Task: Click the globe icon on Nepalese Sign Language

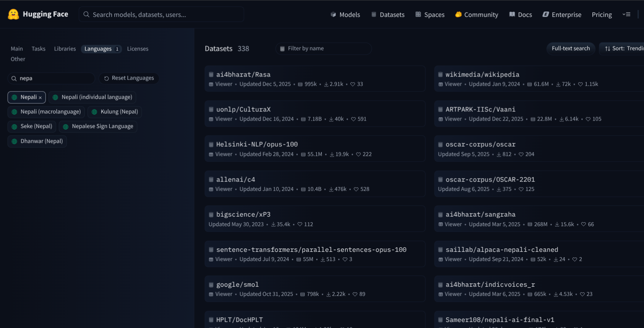Action: pyautogui.click(x=66, y=127)
